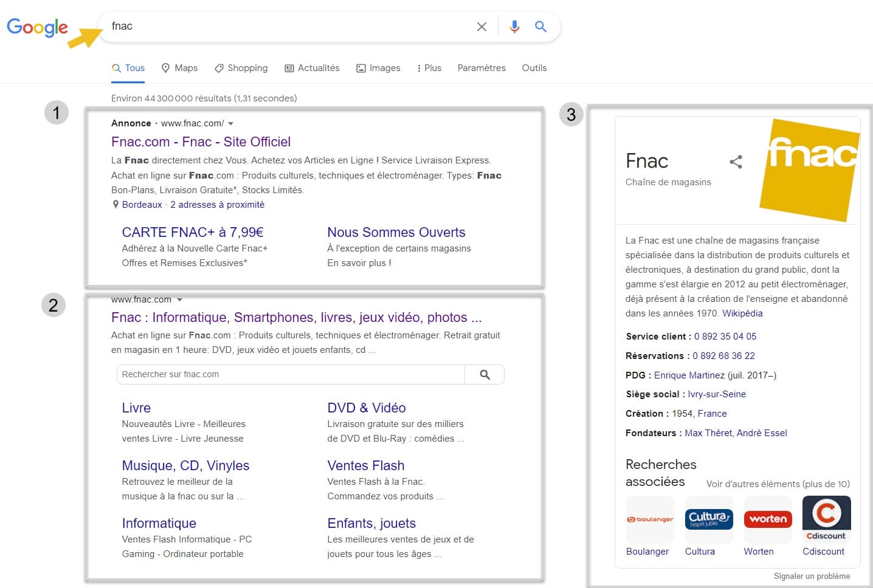873x588 pixels.
Task: Open the Max Théret founder link
Action: [x=708, y=433]
